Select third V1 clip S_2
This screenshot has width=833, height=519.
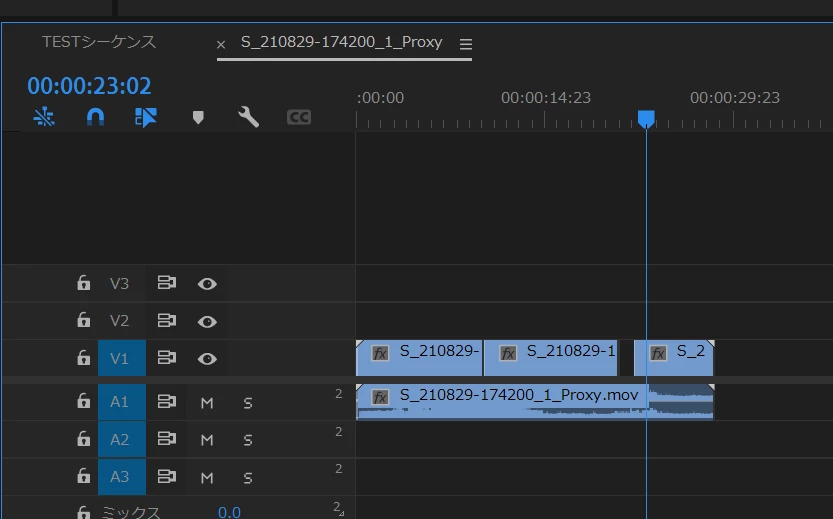pos(674,358)
